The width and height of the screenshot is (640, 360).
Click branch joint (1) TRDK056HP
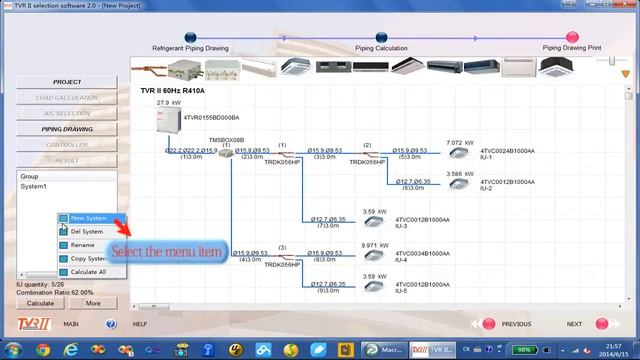point(286,154)
